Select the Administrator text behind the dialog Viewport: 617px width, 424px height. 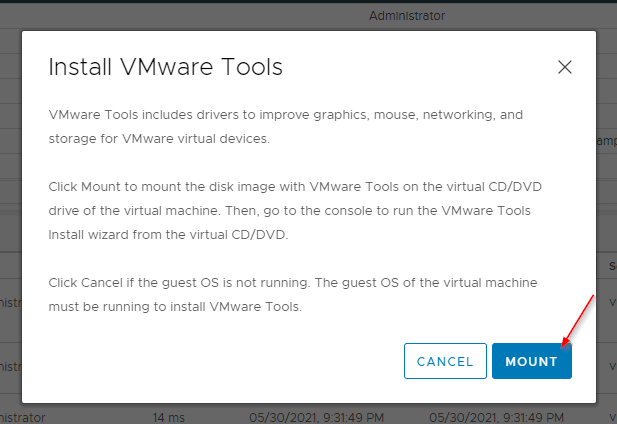[x=407, y=16]
